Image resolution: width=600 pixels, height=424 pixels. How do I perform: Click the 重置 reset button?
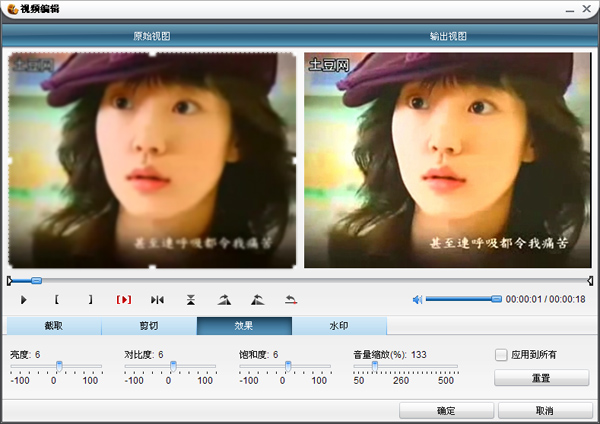pos(541,378)
